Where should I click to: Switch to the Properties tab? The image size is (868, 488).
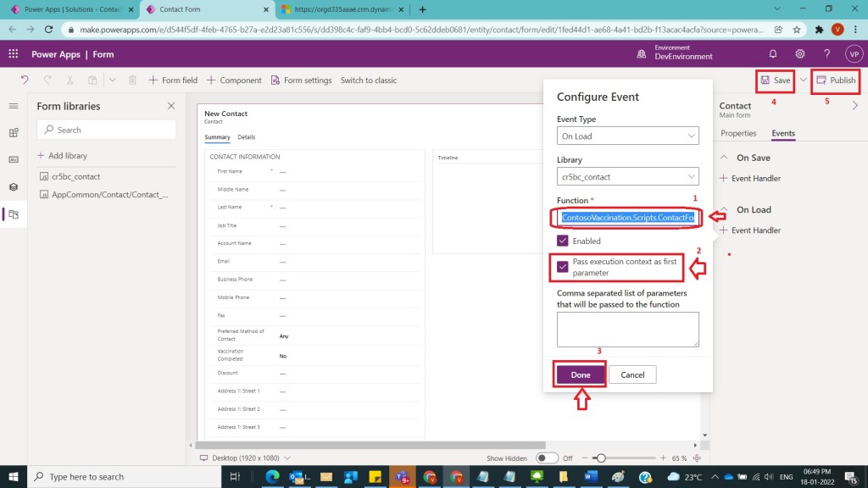click(737, 134)
